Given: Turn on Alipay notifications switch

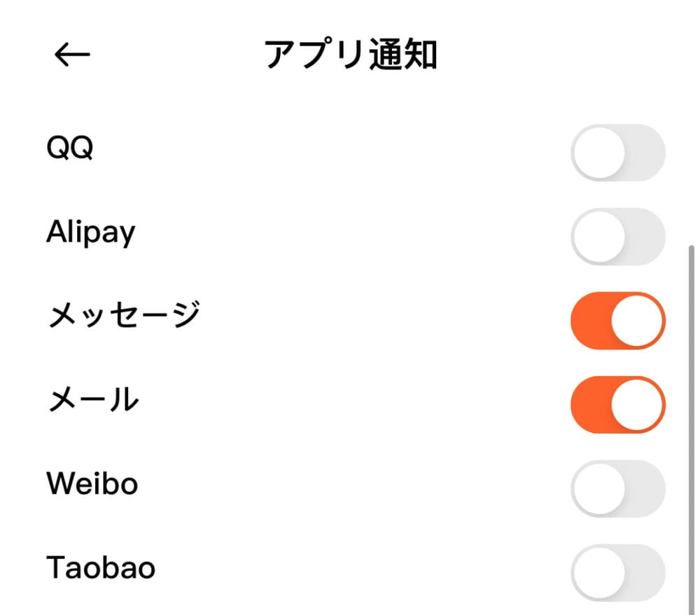Looking at the screenshot, I should [617, 237].
